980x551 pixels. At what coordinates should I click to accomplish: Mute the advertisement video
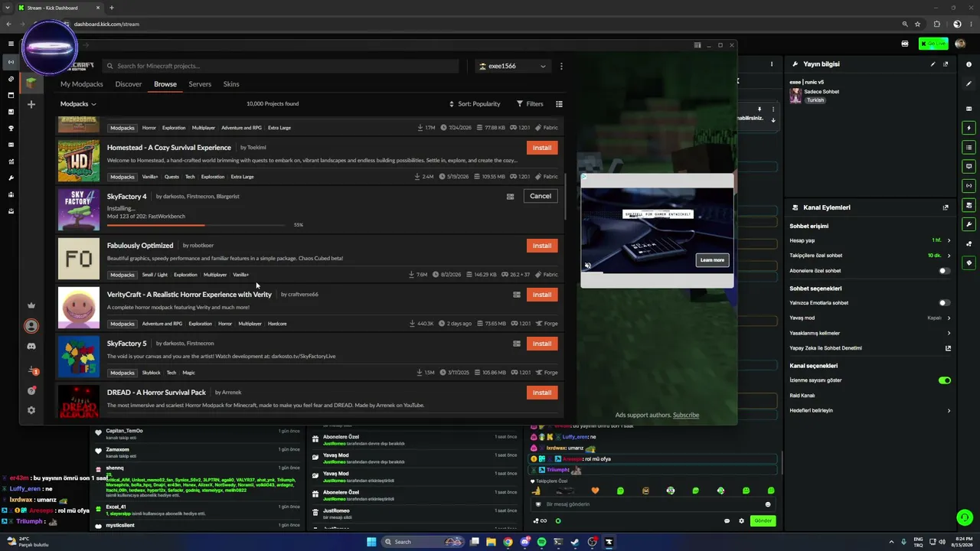coord(588,266)
